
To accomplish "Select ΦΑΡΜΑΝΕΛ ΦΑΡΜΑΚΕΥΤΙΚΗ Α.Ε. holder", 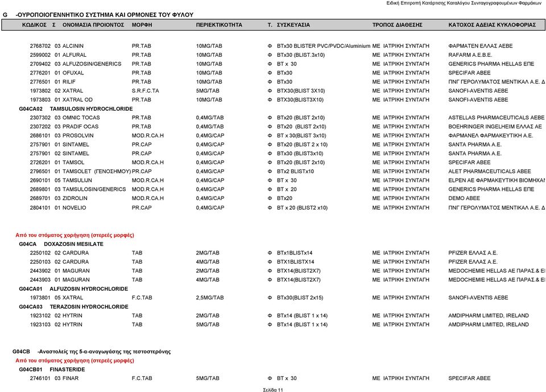I will (491, 136).
